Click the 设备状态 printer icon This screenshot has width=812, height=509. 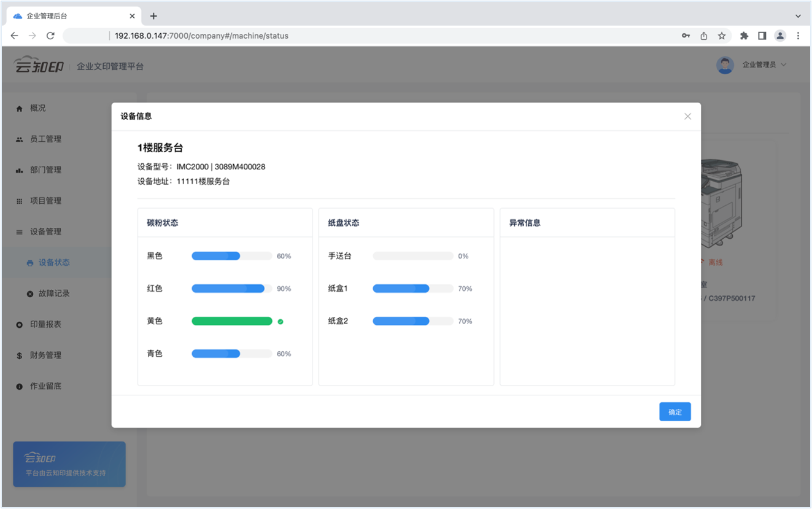(30, 263)
